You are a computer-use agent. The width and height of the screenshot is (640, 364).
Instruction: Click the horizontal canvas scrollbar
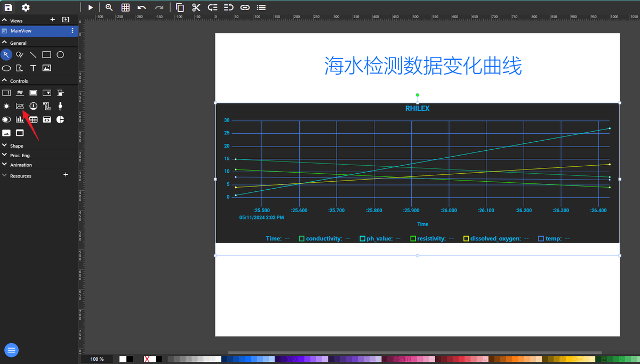[415, 352]
